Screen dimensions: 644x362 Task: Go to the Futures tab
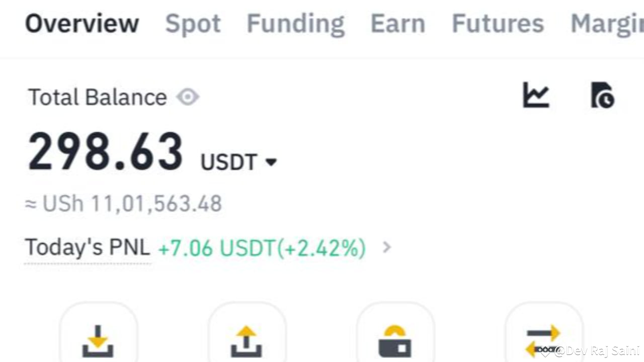coord(498,24)
